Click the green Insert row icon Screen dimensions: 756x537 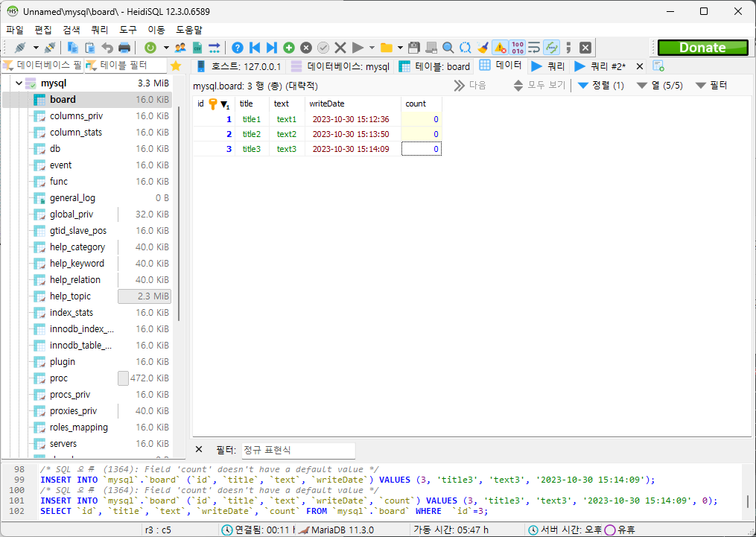(289, 48)
